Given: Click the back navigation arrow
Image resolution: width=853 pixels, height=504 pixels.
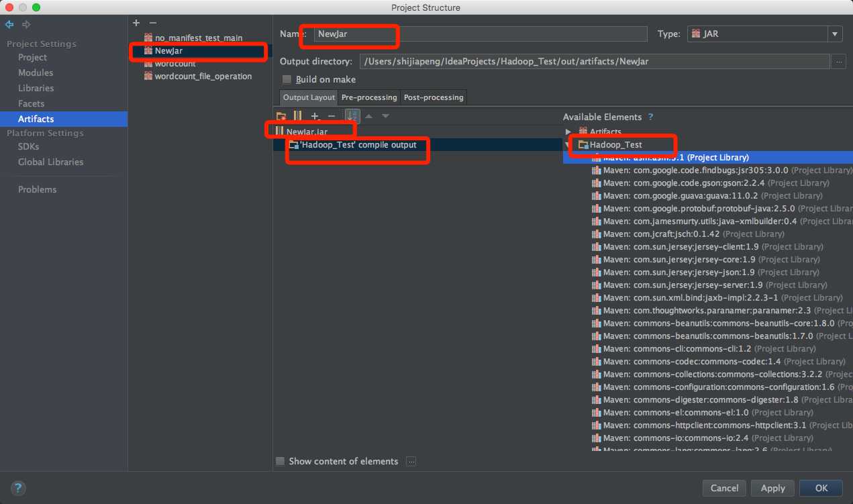Looking at the screenshot, I should coord(9,25).
